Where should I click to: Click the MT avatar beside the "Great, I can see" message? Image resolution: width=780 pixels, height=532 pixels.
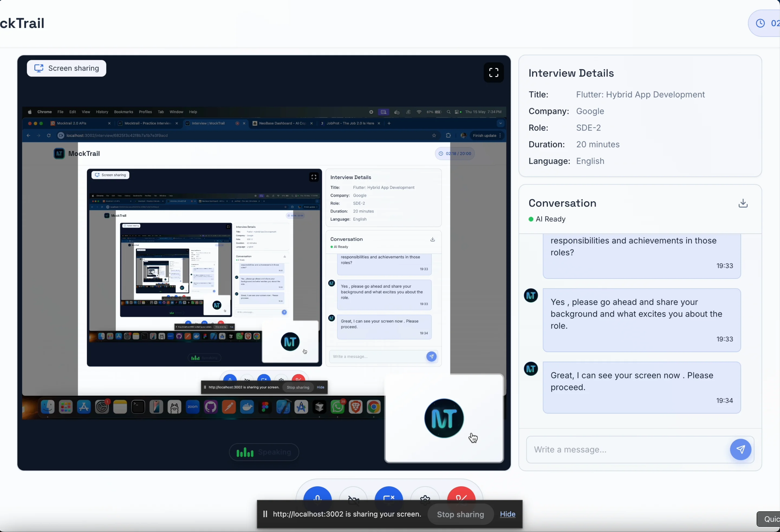click(531, 369)
